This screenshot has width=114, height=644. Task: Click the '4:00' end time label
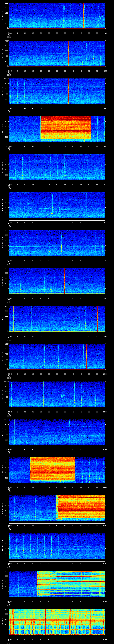click(x=105, y=147)
